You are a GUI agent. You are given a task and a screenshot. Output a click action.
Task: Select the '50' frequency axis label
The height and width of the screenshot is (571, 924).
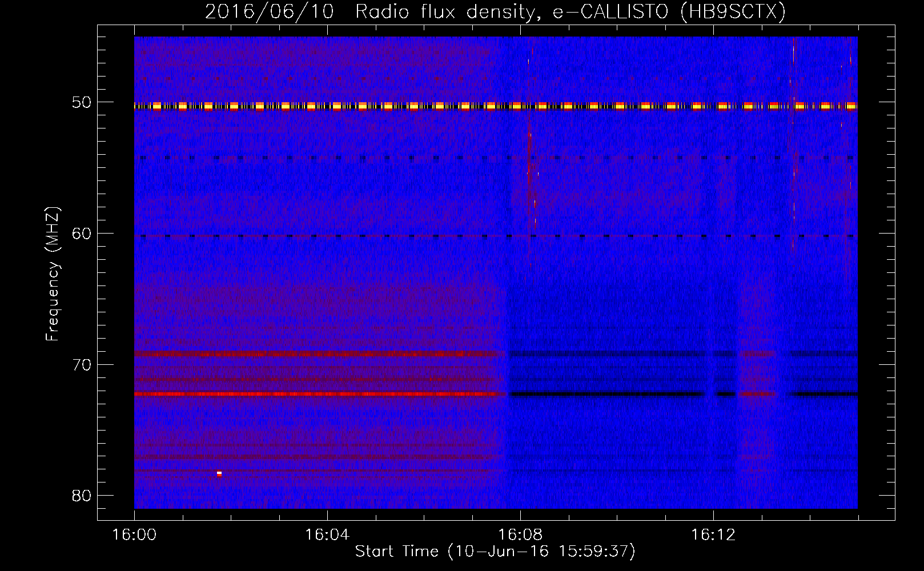81,103
